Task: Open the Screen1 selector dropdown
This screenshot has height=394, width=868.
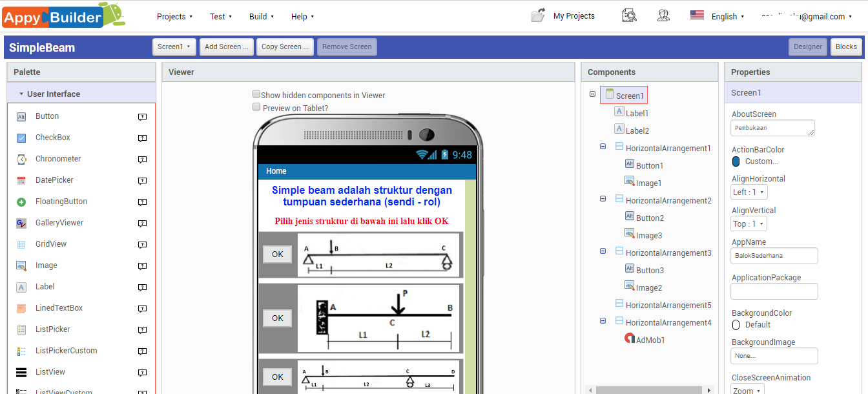Action: (x=174, y=47)
